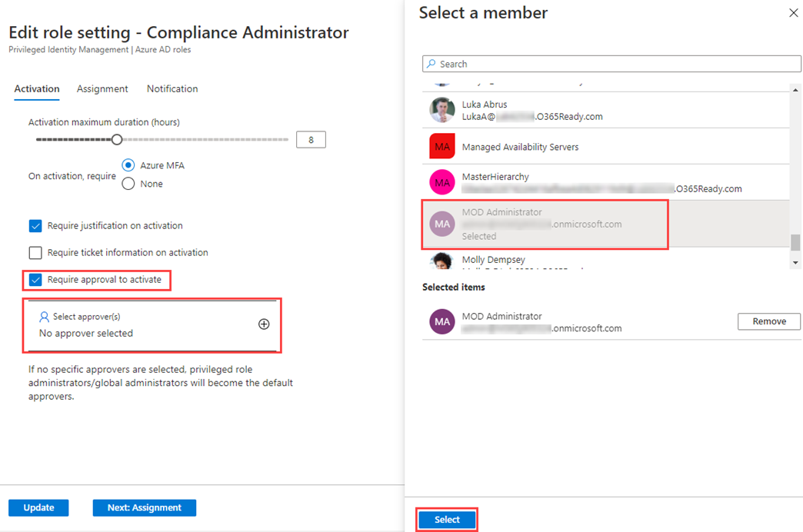
Task: Click the Next: Assignment button
Action: point(144,507)
